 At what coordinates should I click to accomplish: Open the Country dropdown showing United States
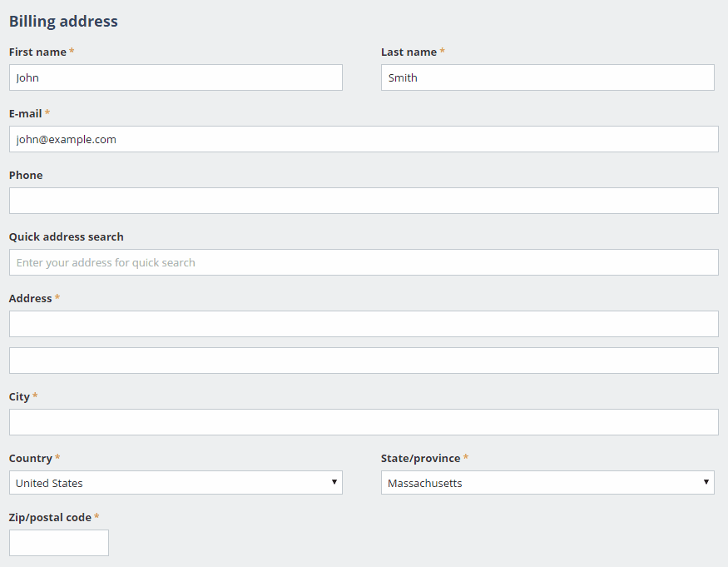pyautogui.click(x=176, y=482)
